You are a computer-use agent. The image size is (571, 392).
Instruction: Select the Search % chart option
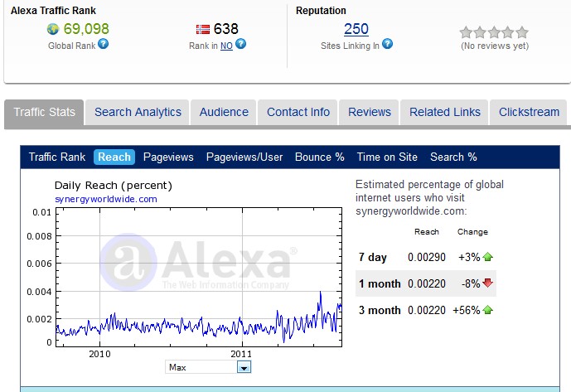453,157
